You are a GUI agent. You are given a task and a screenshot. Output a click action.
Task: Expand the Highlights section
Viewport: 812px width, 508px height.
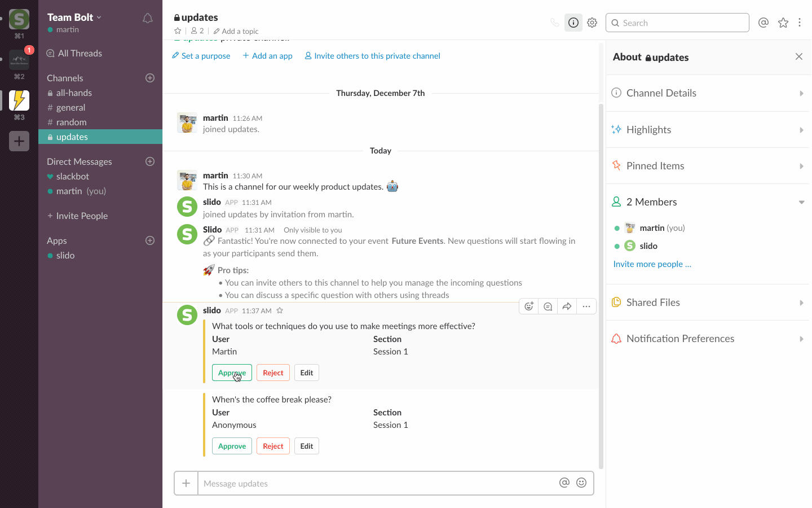tap(708, 130)
